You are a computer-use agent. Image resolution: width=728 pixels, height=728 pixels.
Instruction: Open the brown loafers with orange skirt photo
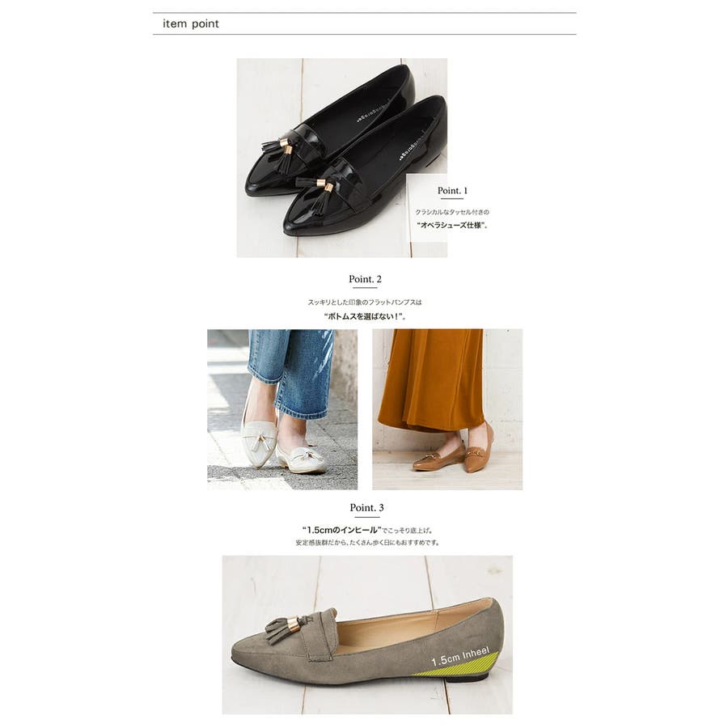pos(447,409)
